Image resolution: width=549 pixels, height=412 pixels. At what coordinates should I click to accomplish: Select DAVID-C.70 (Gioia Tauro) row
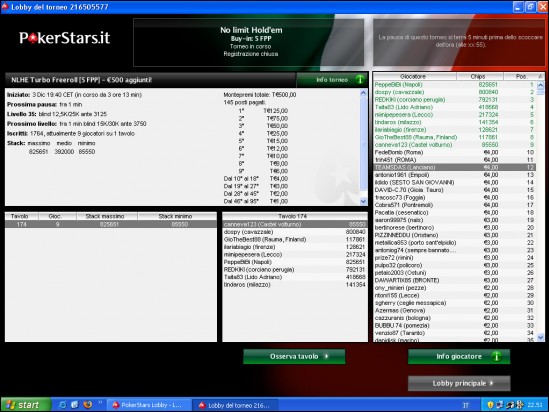tap(454, 190)
